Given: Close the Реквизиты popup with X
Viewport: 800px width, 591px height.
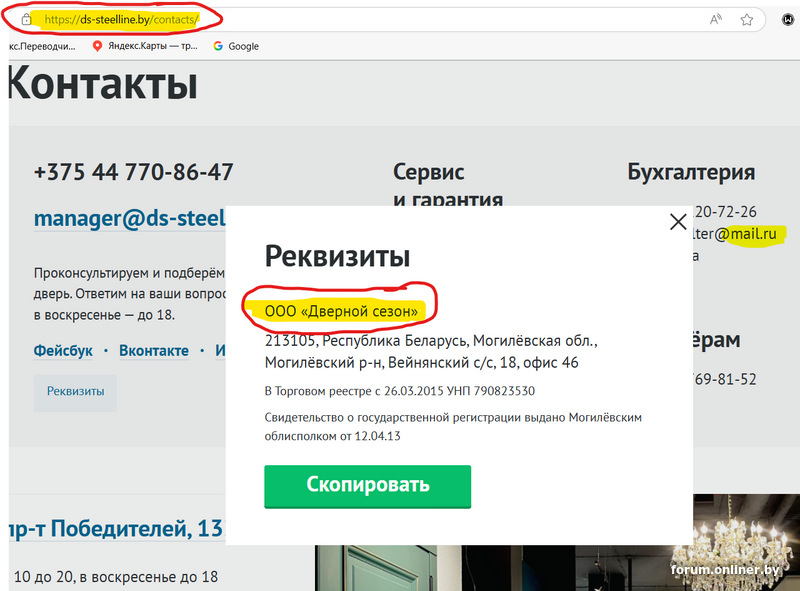Looking at the screenshot, I should pyautogui.click(x=678, y=221).
